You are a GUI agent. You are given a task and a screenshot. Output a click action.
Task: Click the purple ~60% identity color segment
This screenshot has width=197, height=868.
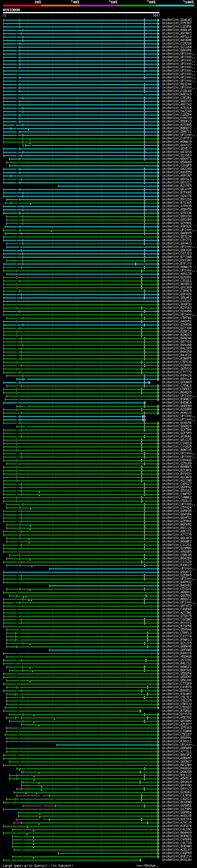click(x=99, y=6)
